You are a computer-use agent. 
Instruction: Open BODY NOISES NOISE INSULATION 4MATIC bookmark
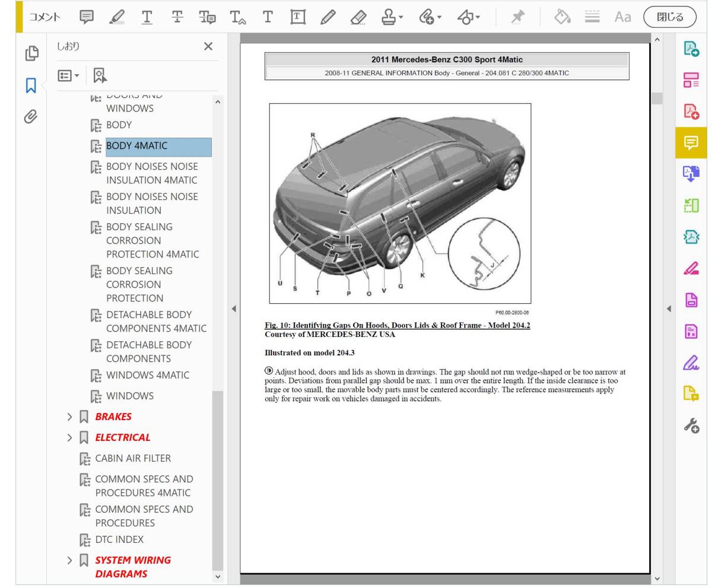152,173
